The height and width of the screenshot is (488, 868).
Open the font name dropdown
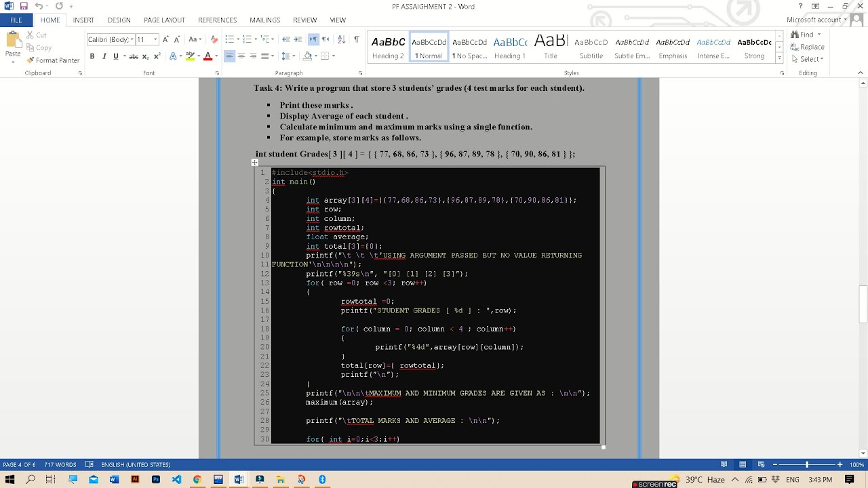pos(132,39)
